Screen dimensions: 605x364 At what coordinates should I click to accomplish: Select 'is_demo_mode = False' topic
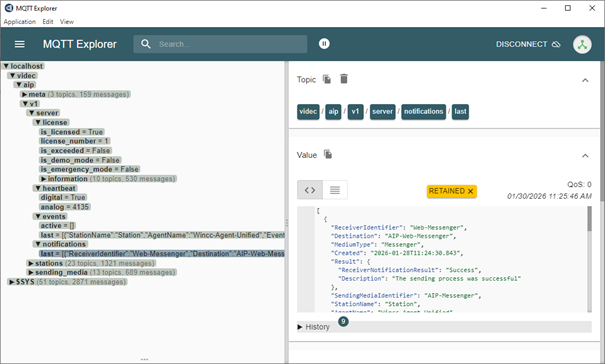coord(80,160)
